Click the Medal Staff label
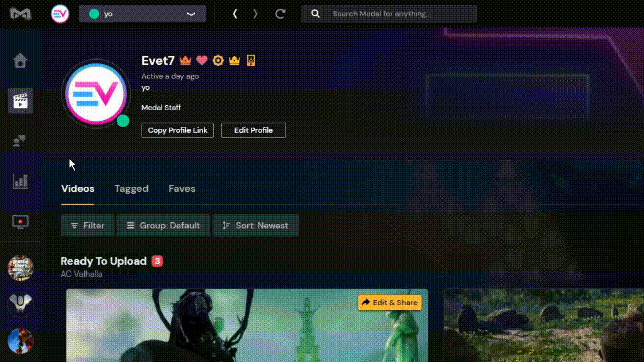644x362 pixels. (x=161, y=108)
